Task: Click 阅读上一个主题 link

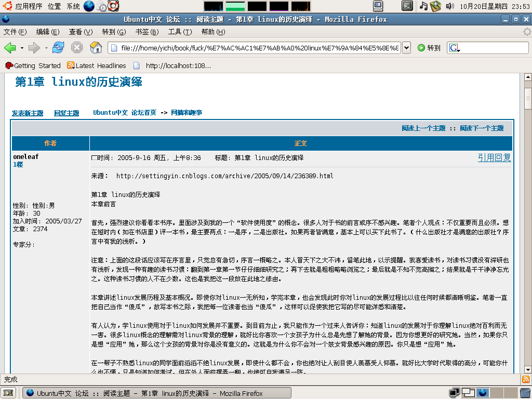Action: pos(423,128)
